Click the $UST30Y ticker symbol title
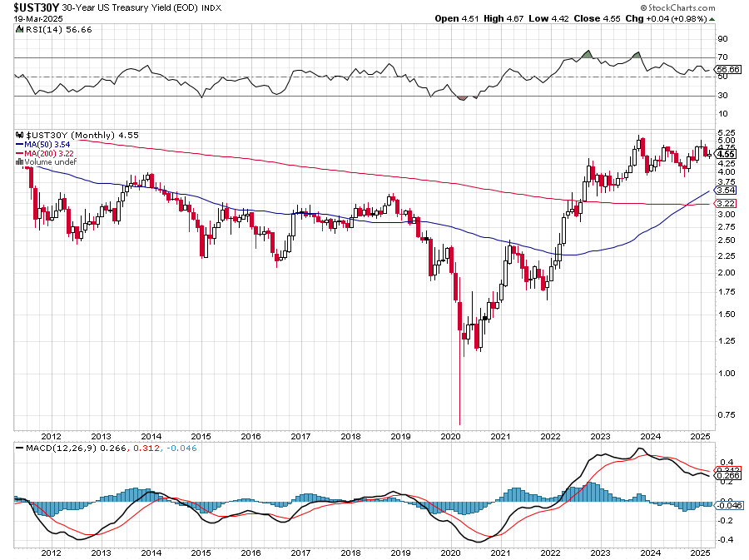This screenshot has width=749, height=560. (x=36, y=7)
